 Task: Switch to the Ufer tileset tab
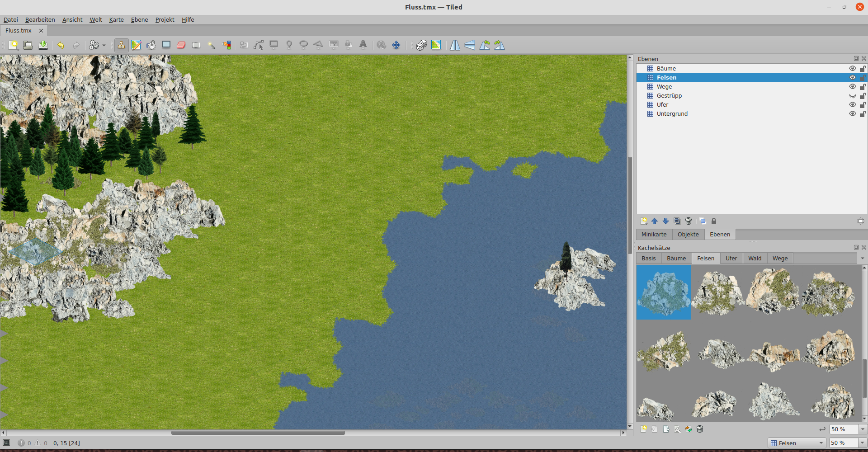click(x=731, y=259)
